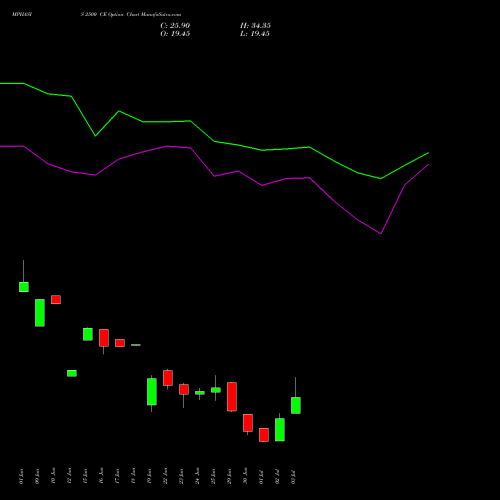Screen dimensions: 500x500
Task: Click the CE Option Chart title text
Action: 131,14
